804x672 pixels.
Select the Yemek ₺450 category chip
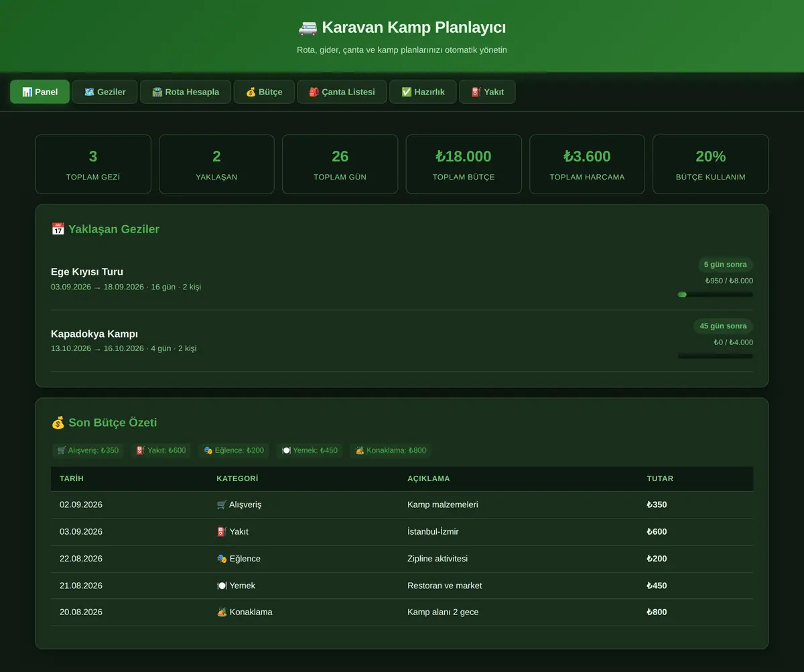click(310, 450)
